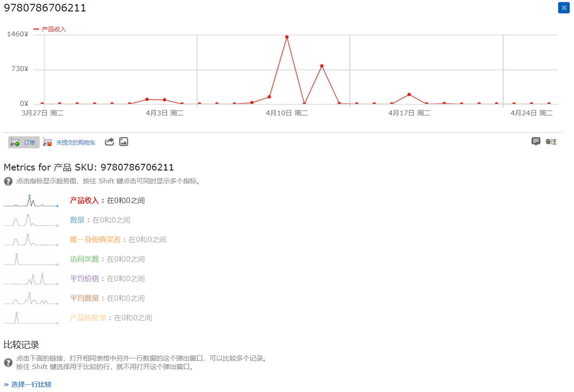This screenshot has height=392, width=574.
Task: Click the 产品收入 chart legend entry
Action: point(50,29)
